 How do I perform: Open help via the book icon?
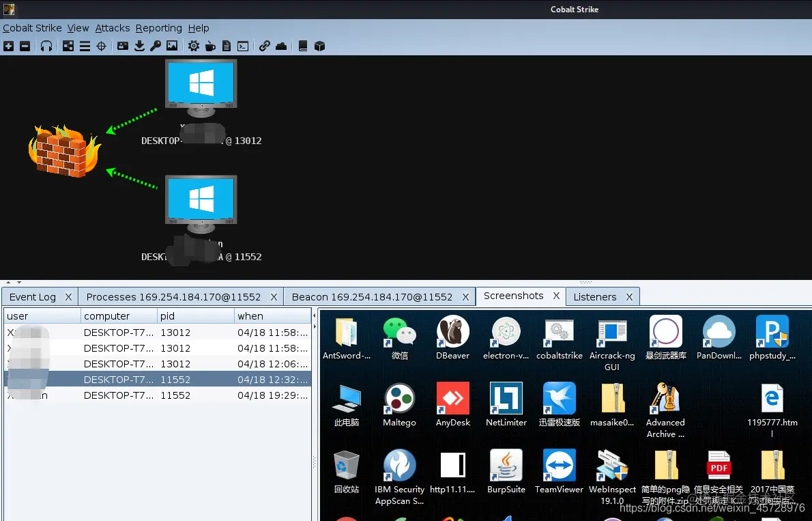coord(303,46)
